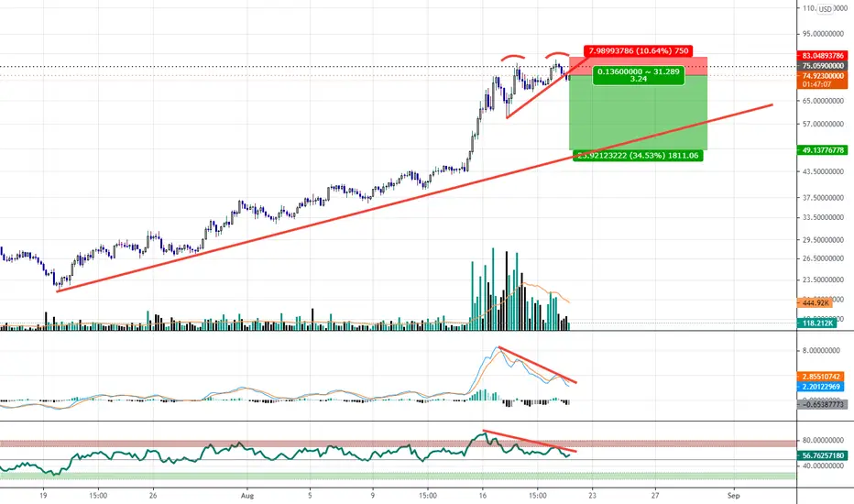Click the 23.50000000 price axis label
Screen dimensions: 854x504
click(823, 279)
